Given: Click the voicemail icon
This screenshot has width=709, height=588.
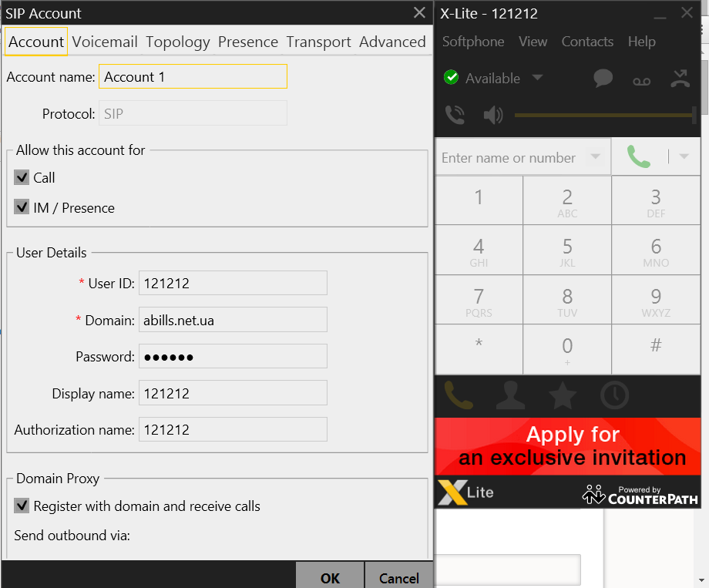Looking at the screenshot, I should coord(641,79).
